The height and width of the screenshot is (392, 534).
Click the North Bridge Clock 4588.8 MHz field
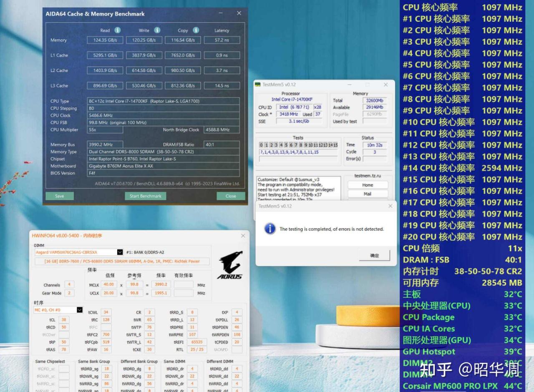coord(222,130)
